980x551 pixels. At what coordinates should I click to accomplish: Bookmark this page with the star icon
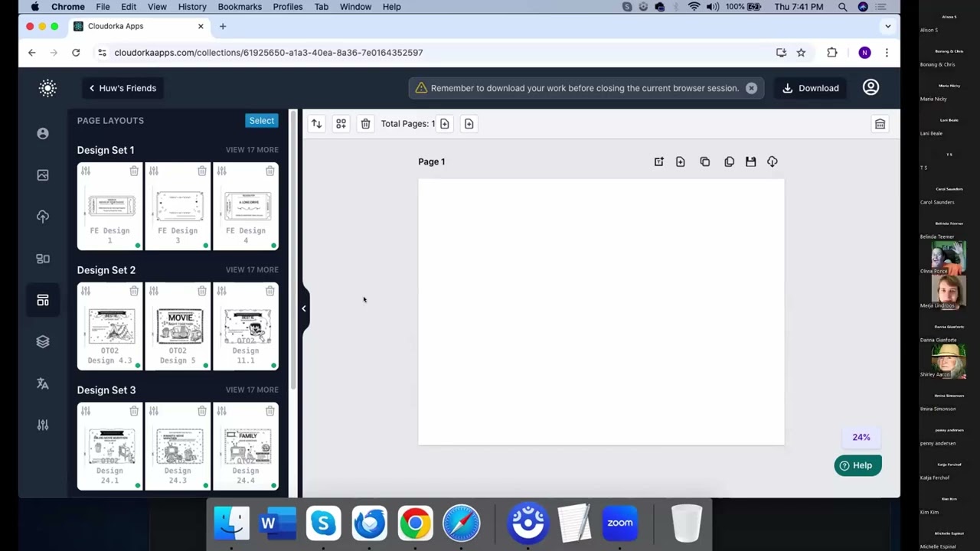[x=801, y=53]
